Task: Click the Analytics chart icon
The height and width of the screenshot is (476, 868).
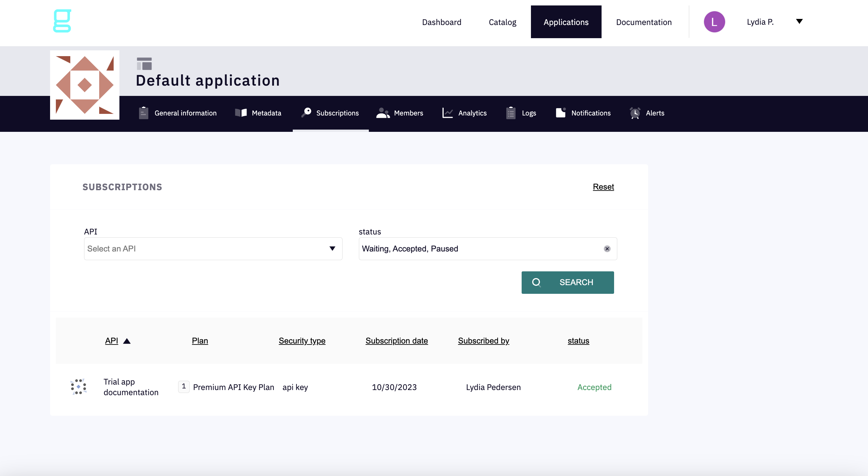Action: point(447,113)
